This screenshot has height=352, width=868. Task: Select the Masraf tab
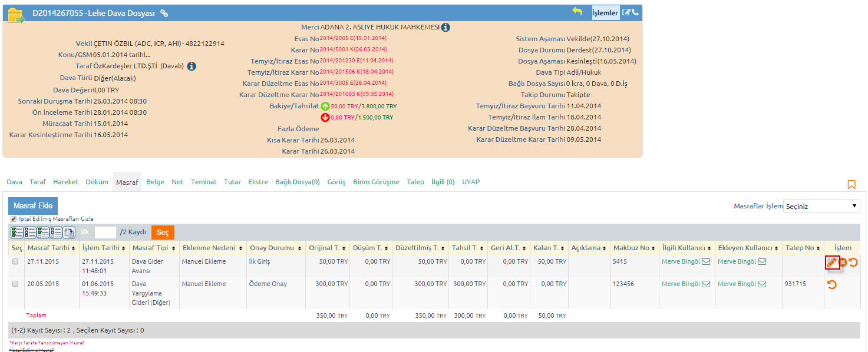point(127,182)
